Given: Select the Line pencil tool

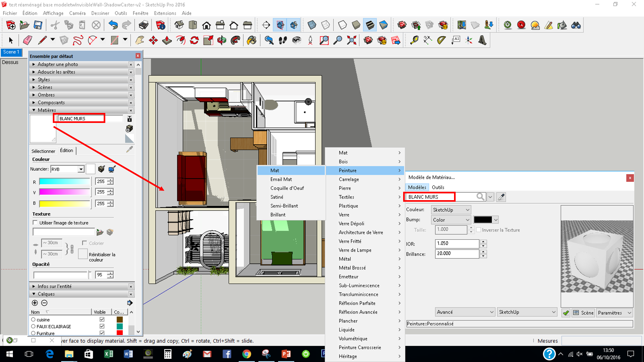Looking at the screenshot, I should click(x=42, y=40).
